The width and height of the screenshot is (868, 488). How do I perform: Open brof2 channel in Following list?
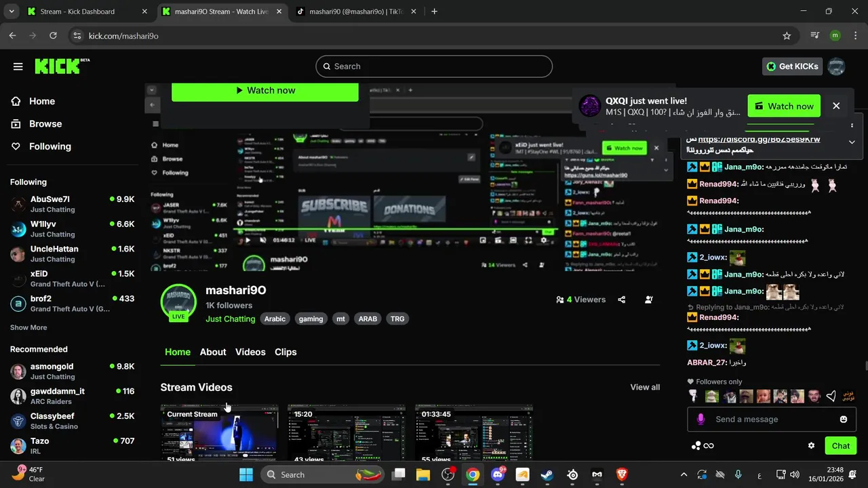coord(72,303)
